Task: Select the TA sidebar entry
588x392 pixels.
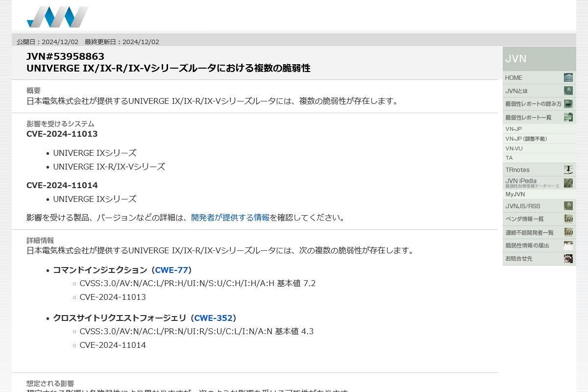Action: pyautogui.click(x=509, y=158)
